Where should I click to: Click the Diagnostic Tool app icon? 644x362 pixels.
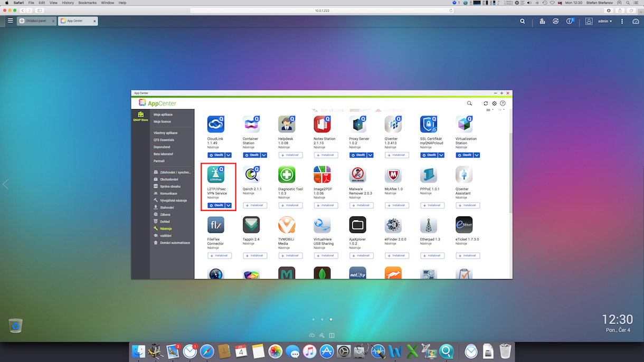(x=287, y=175)
